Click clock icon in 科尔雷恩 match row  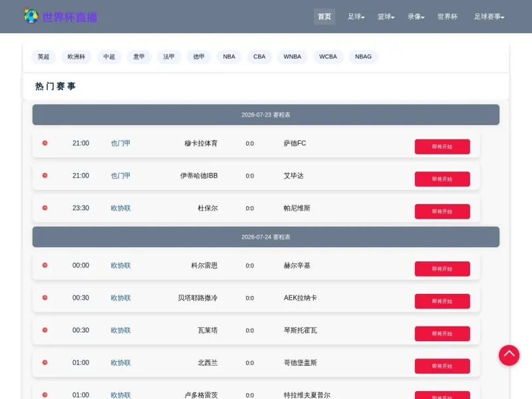click(x=45, y=265)
